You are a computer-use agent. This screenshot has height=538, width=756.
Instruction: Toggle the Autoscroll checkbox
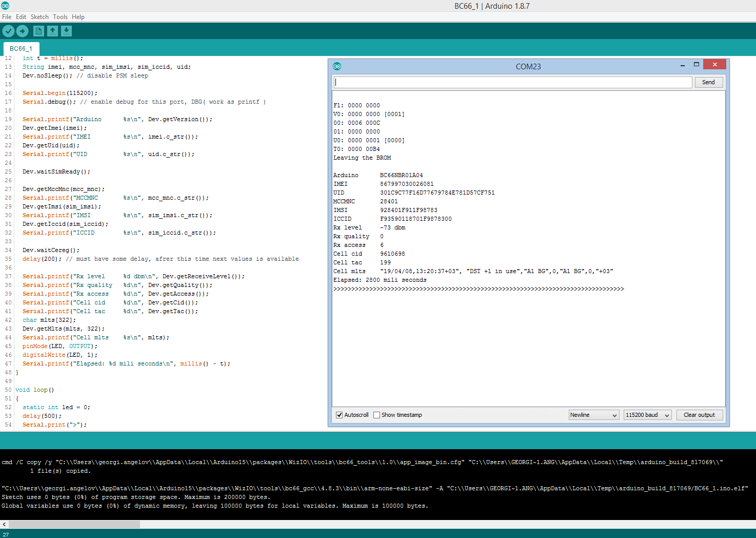point(340,415)
